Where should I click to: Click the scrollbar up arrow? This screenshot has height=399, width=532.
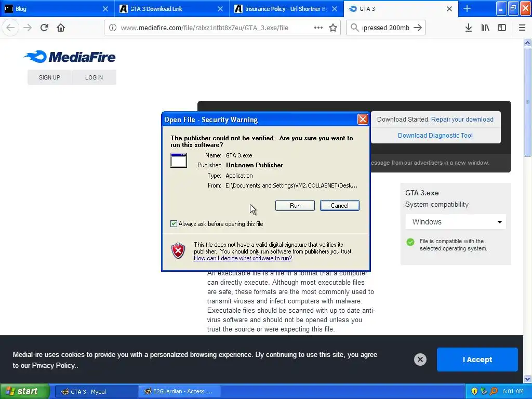[x=527, y=43]
